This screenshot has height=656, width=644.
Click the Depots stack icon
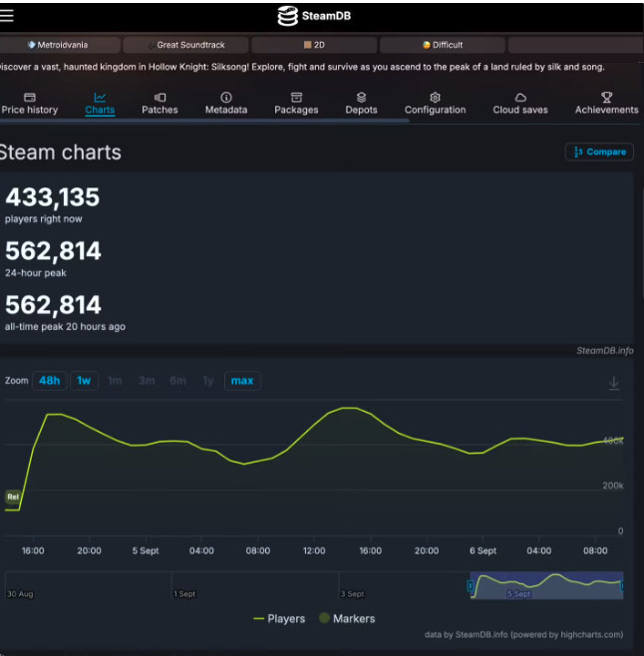pyautogui.click(x=361, y=98)
